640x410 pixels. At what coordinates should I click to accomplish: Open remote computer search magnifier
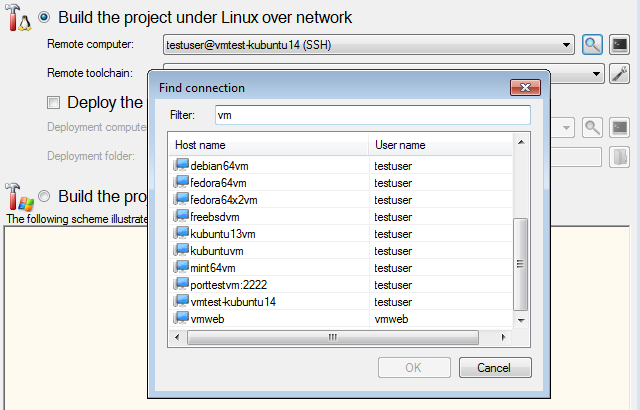592,44
